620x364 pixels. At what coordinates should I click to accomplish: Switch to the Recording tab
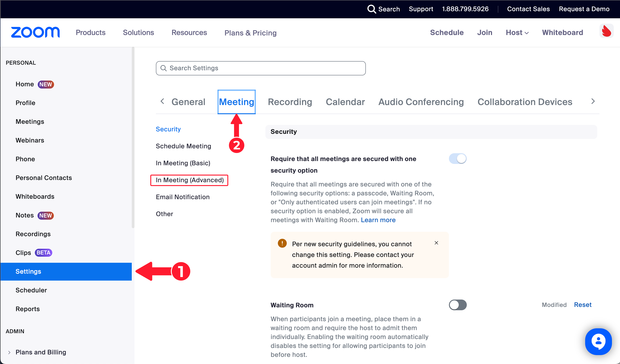point(290,102)
